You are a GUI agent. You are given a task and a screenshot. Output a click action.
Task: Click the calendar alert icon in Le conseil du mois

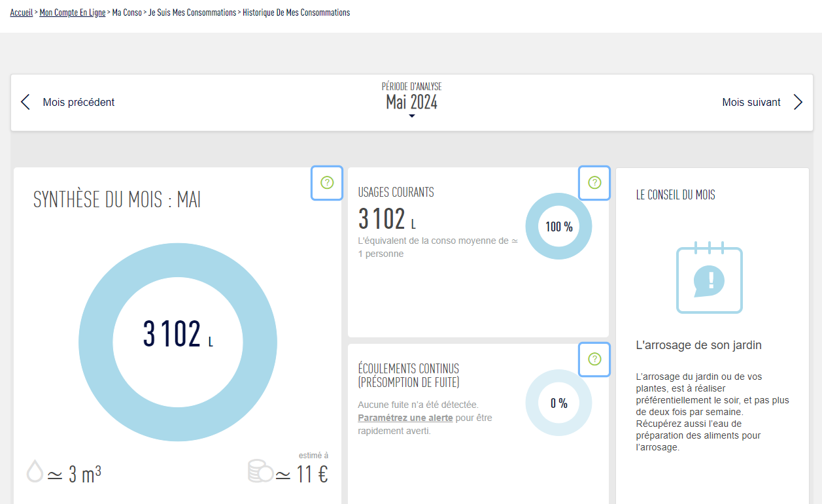pos(710,278)
